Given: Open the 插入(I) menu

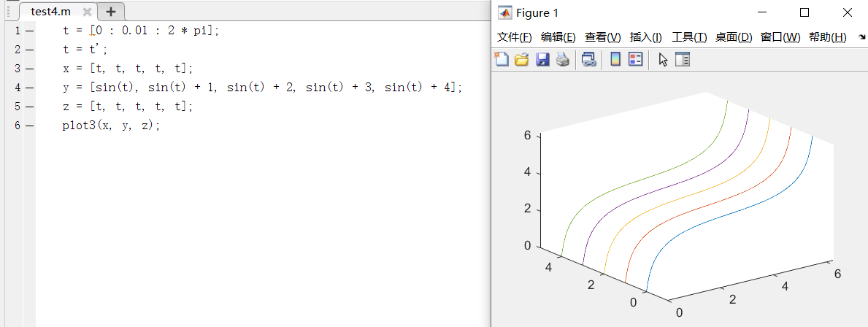Looking at the screenshot, I should tap(646, 37).
